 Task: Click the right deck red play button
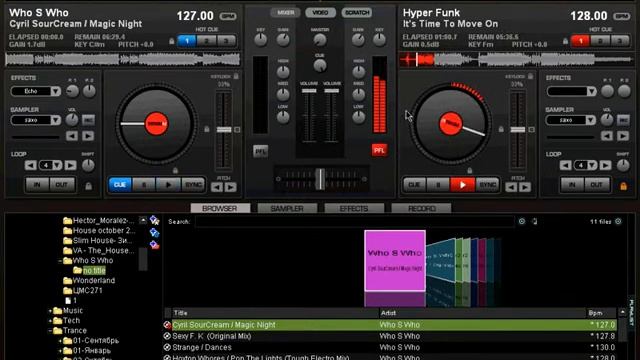pyautogui.click(x=462, y=185)
